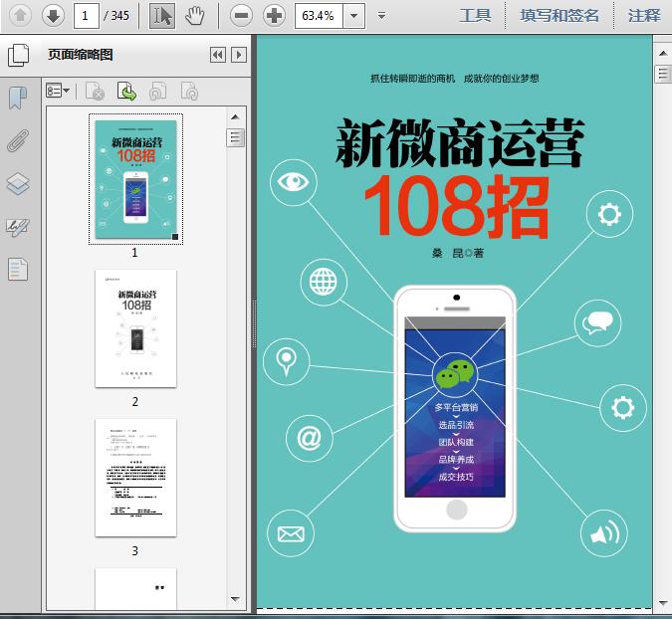Open the layers panel in sidebar
The image size is (672, 619).
coord(18,184)
